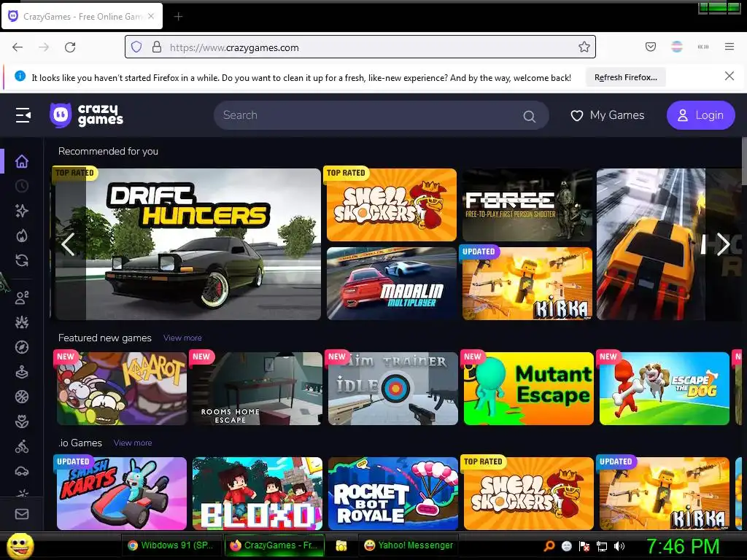The width and height of the screenshot is (747, 560).
Task: Open Shell Shockers in .io Games row
Action: point(529,494)
